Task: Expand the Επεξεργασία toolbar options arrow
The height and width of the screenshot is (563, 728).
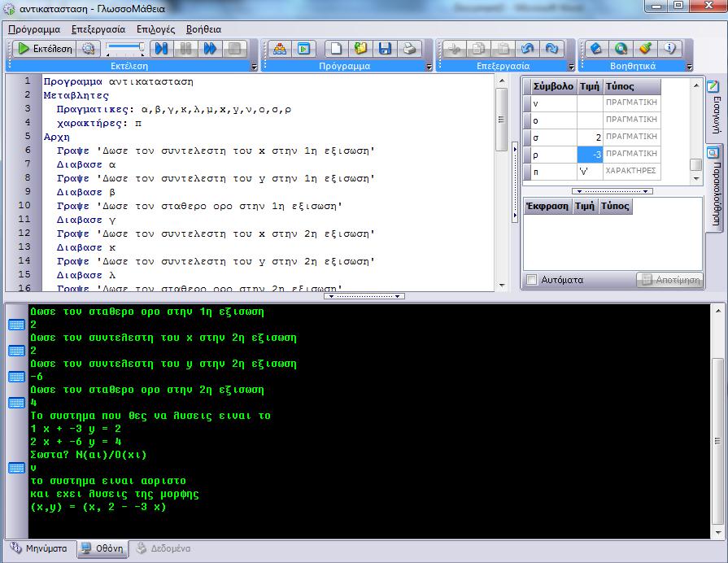Action: pos(572,67)
